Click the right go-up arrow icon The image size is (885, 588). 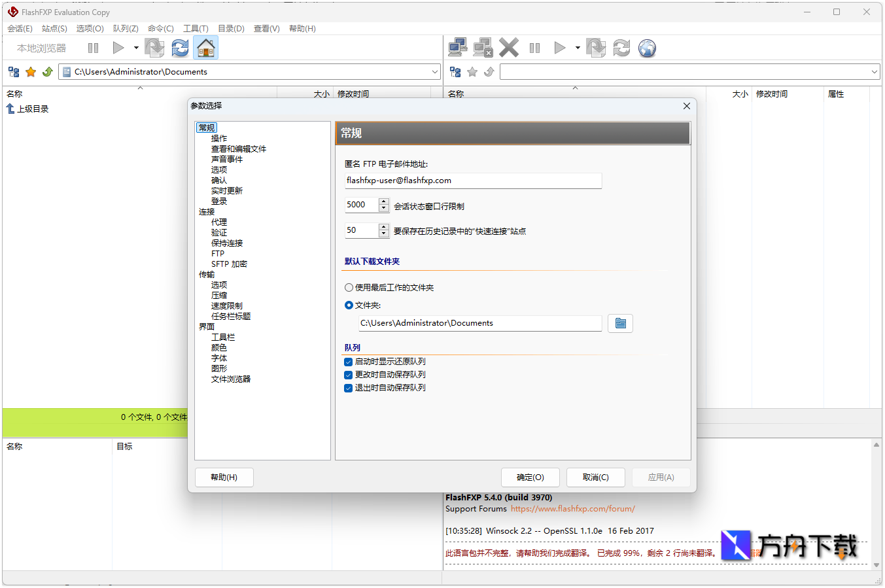[x=489, y=72]
